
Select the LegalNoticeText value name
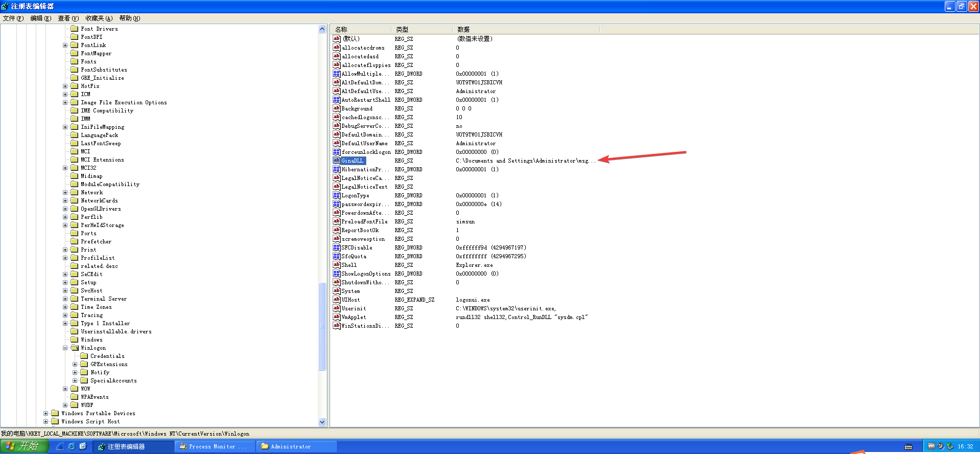pos(364,187)
